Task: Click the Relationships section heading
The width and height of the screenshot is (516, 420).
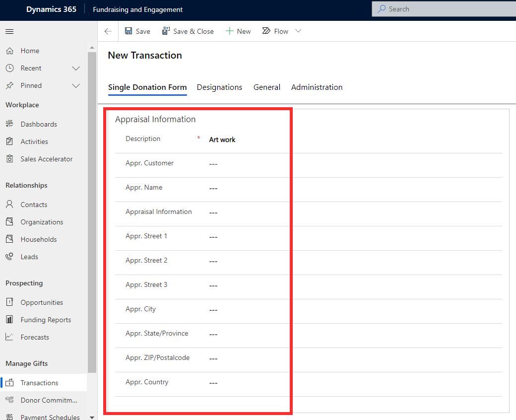Action: (x=26, y=185)
